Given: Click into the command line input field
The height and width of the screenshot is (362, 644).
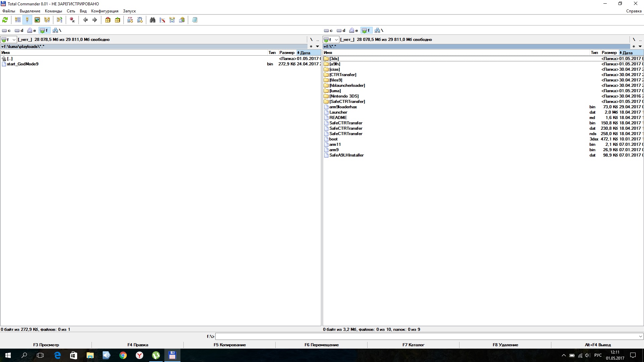Looking at the screenshot, I should tap(426, 336).
